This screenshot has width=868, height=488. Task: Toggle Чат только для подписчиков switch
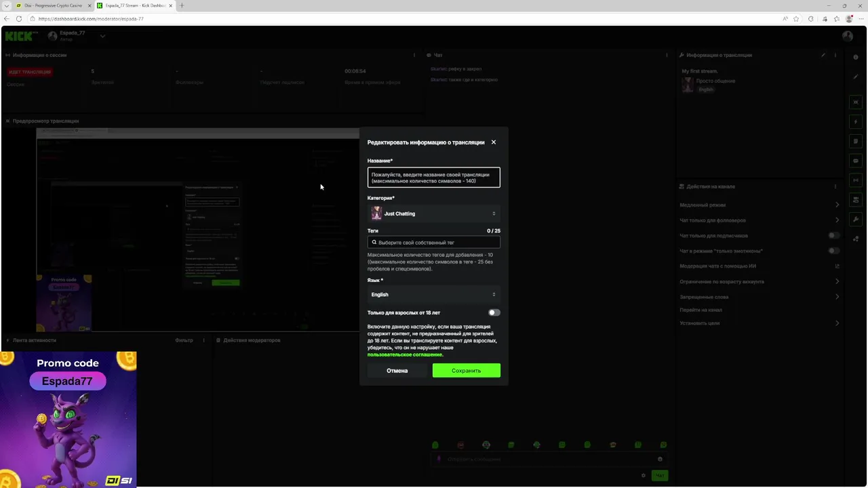[834, 236]
